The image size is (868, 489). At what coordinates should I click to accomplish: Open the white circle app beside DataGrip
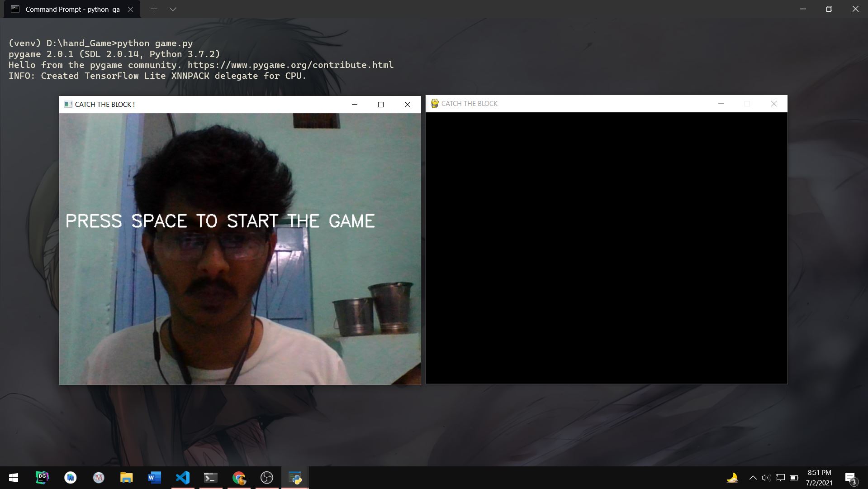pos(71,478)
